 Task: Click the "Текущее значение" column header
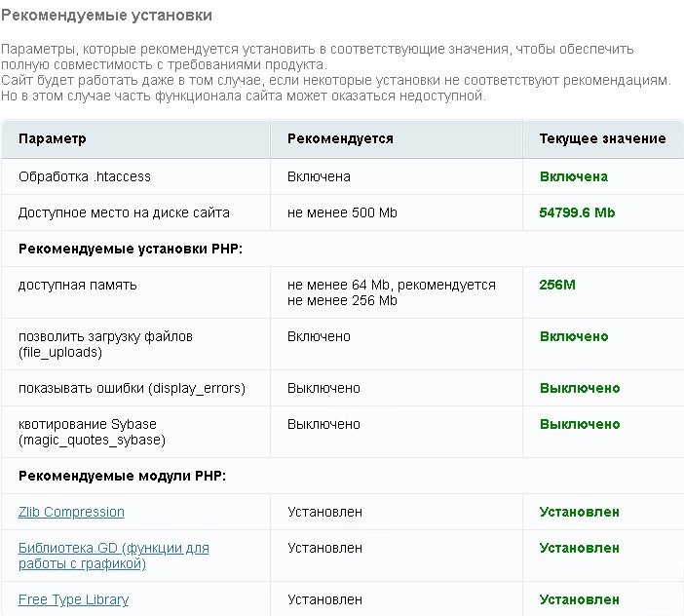coord(602,138)
